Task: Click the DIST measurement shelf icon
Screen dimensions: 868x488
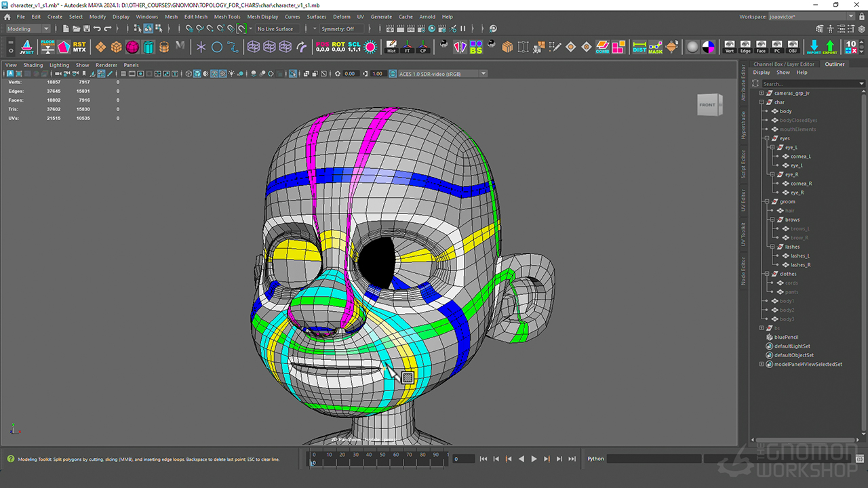Action: [639, 47]
